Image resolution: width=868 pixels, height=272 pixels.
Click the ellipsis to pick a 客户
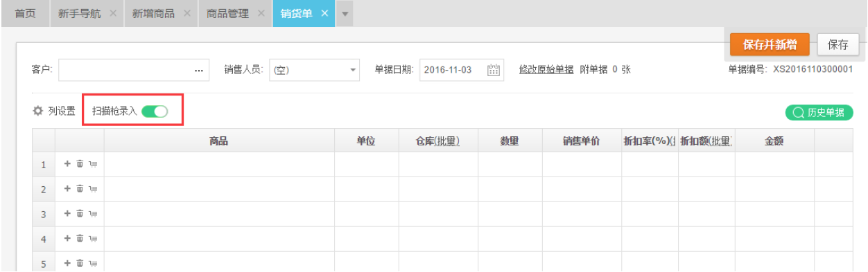pos(199,70)
